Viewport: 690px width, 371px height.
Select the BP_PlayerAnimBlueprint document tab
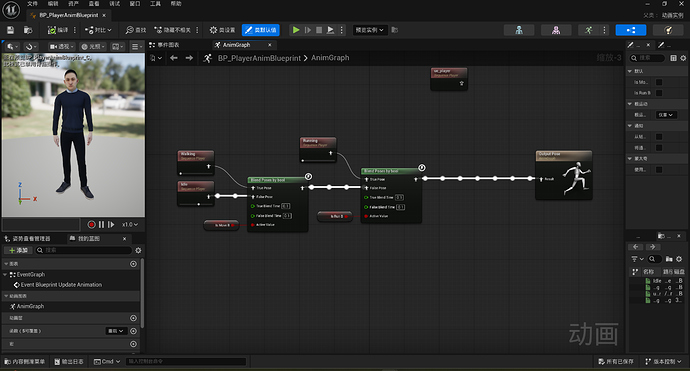click(x=69, y=15)
